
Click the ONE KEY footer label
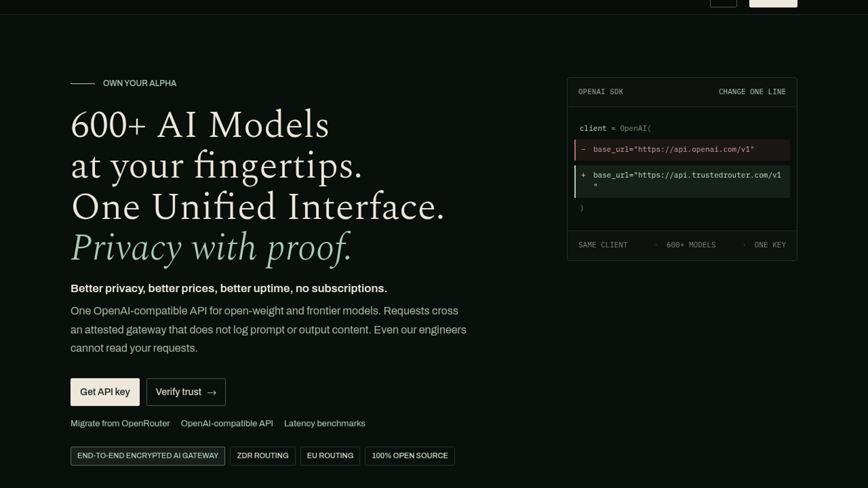[770, 245]
